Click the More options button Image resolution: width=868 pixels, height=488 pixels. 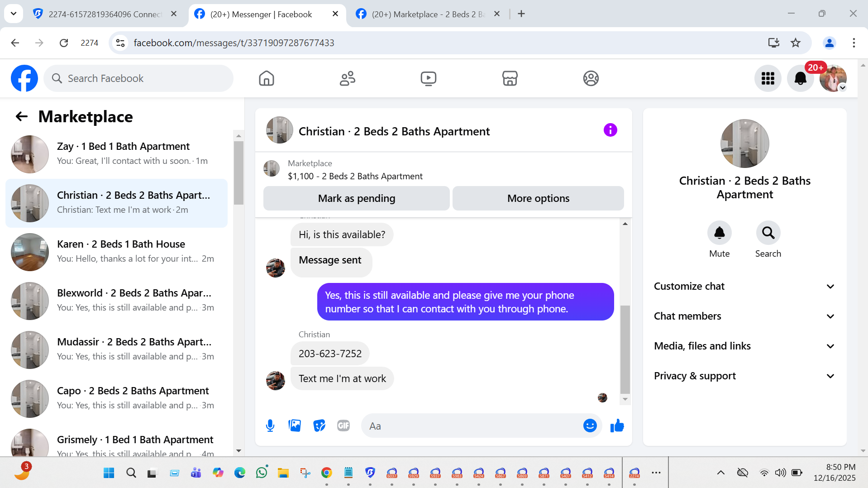[x=538, y=198]
